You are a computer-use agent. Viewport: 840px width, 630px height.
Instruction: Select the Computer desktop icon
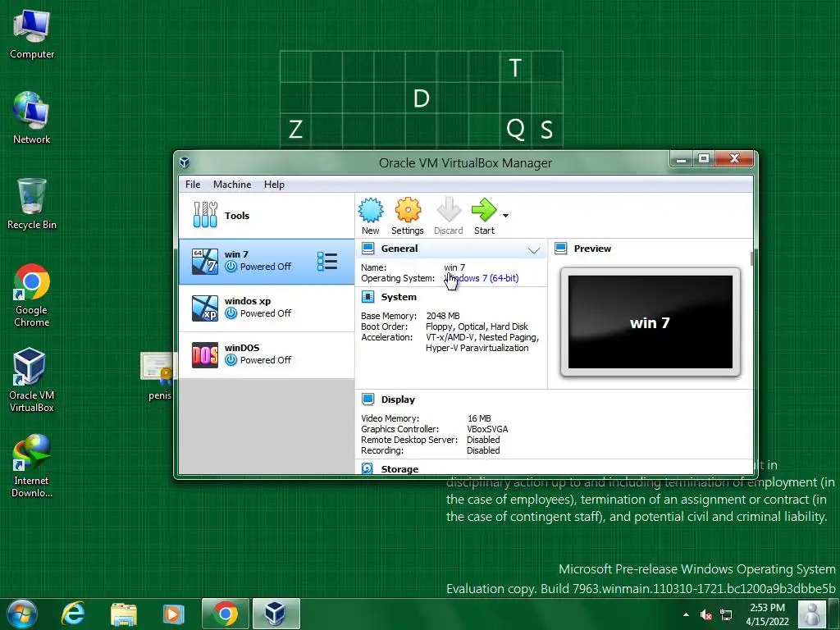tap(32, 33)
